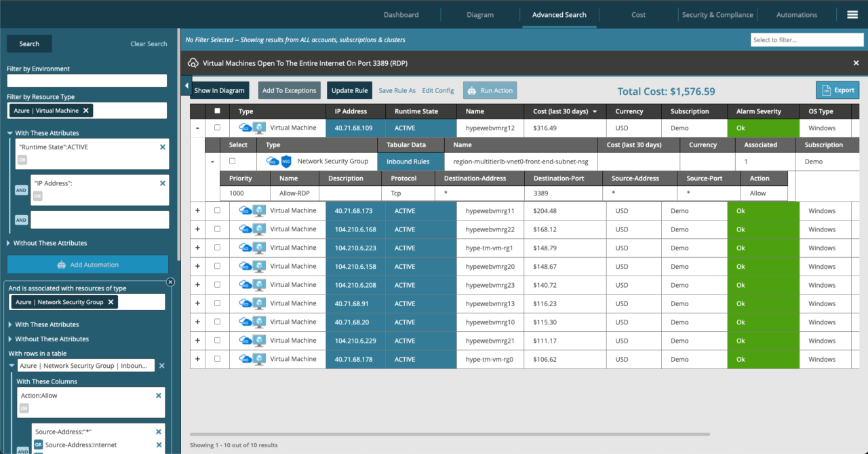Open the Dashboard tab

[401, 14]
